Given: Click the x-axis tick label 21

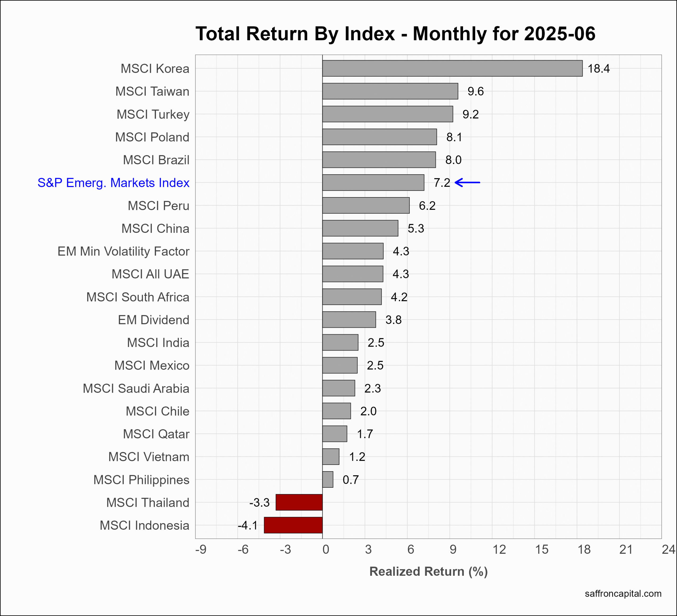Looking at the screenshot, I should (626, 550).
